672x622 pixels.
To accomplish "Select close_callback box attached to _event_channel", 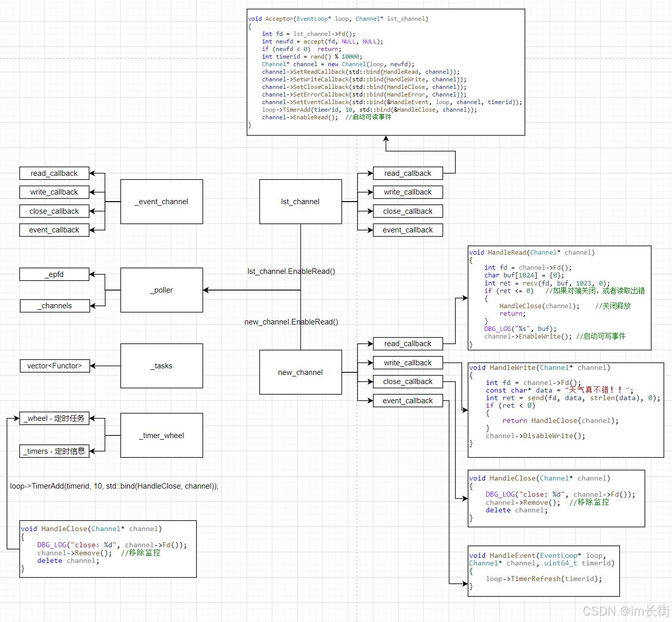I will [x=55, y=211].
